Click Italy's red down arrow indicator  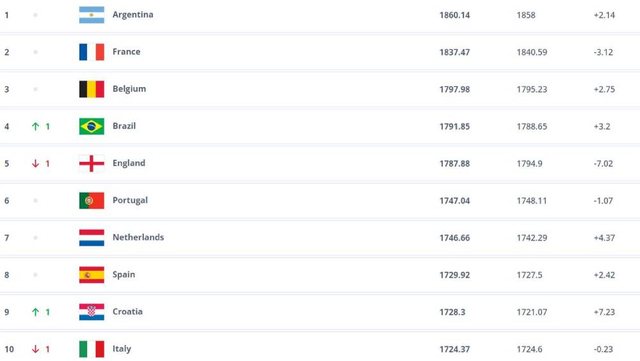pos(36,349)
